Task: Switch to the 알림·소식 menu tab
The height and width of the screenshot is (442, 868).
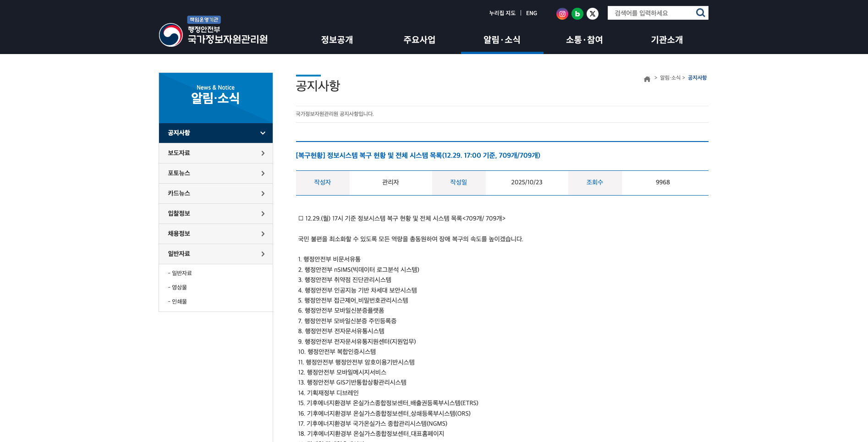Action: point(502,40)
